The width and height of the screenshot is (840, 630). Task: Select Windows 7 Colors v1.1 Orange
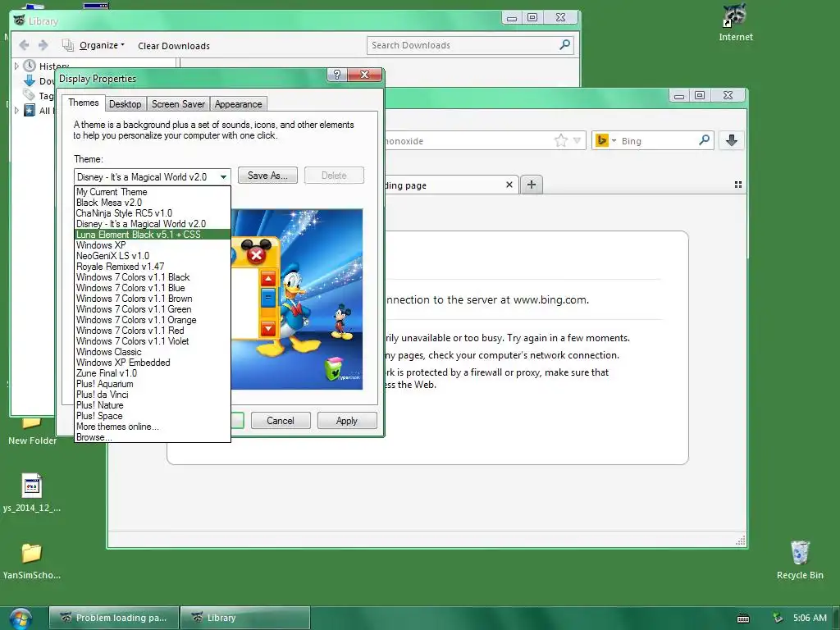coord(152,320)
